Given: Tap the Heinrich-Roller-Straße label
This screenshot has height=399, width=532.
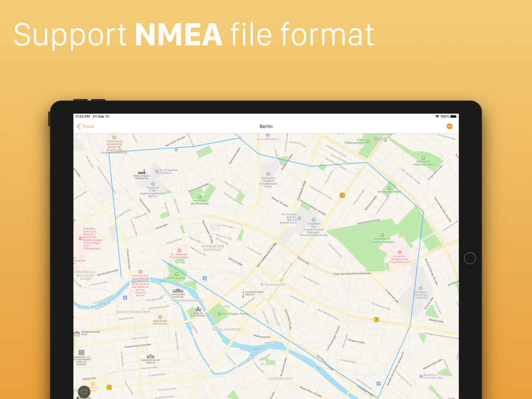Looking at the screenshot, I should 313,207.
